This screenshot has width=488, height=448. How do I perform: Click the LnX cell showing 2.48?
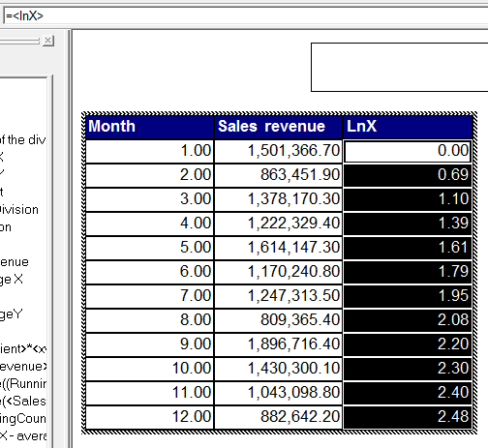408,417
